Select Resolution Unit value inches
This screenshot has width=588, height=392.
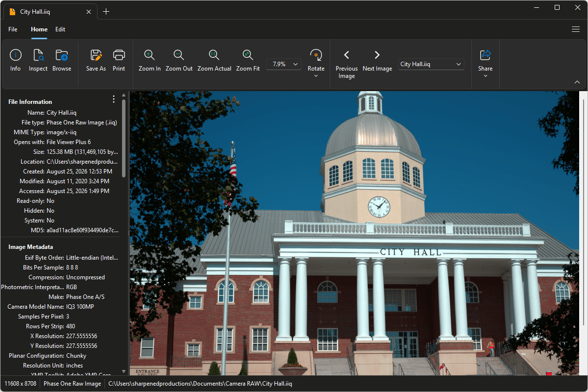click(74, 366)
